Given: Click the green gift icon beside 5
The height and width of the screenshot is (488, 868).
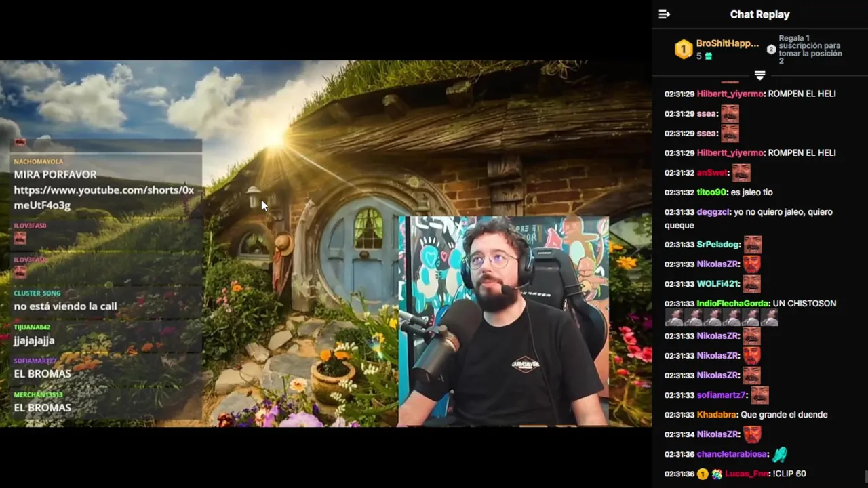Looking at the screenshot, I should [x=709, y=56].
